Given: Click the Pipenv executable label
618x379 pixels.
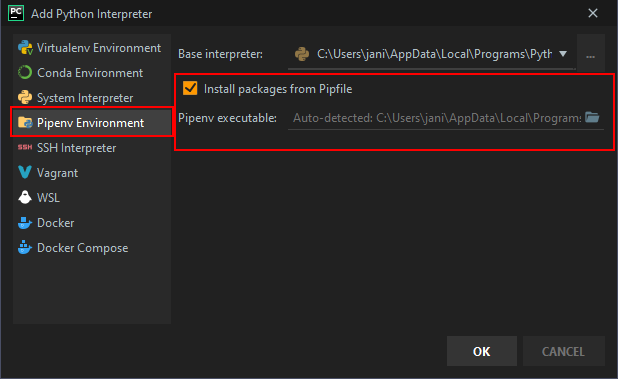Looking at the screenshot, I should pyautogui.click(x=227, y=118).
